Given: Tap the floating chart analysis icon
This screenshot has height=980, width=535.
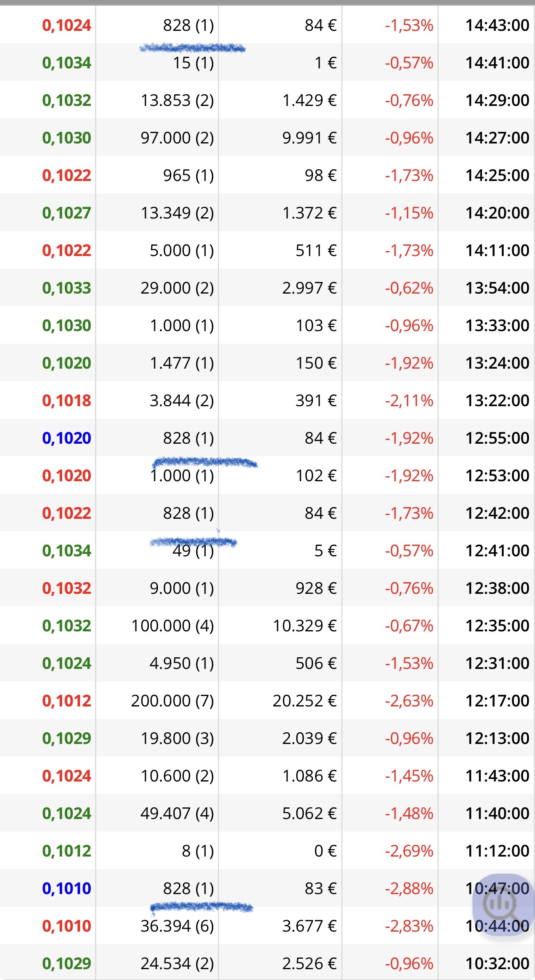Looking at the screenshot, I should coord(503,905).
